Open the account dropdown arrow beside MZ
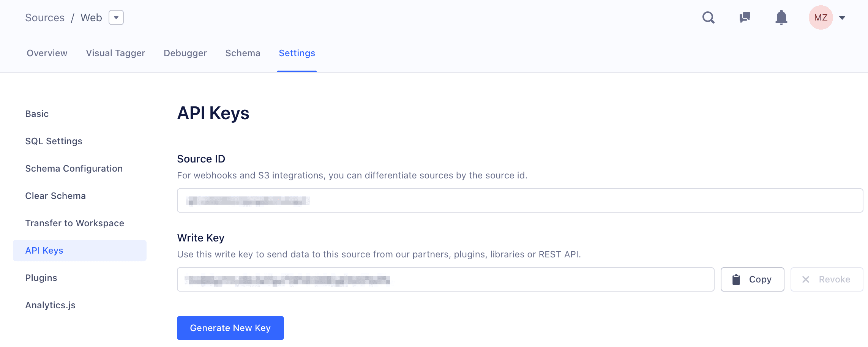This screenshot has width=868, height=347. tap(842, 17)
